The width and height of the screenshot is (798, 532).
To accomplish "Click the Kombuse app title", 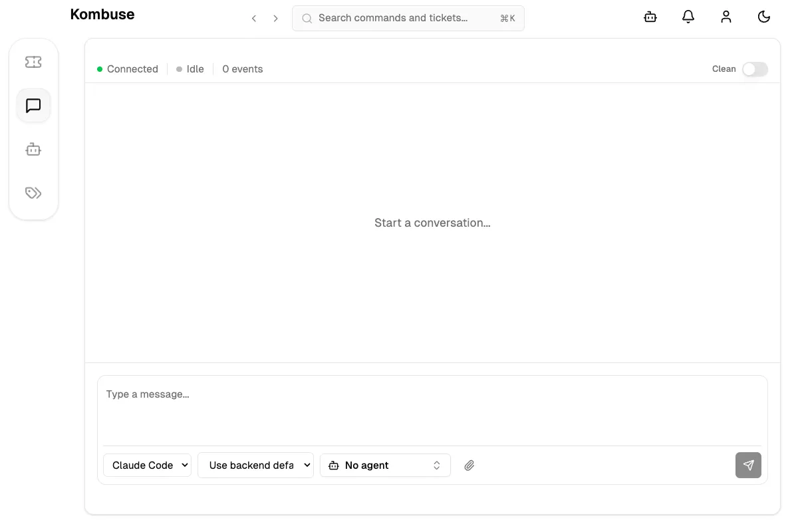I will (102, 14).
